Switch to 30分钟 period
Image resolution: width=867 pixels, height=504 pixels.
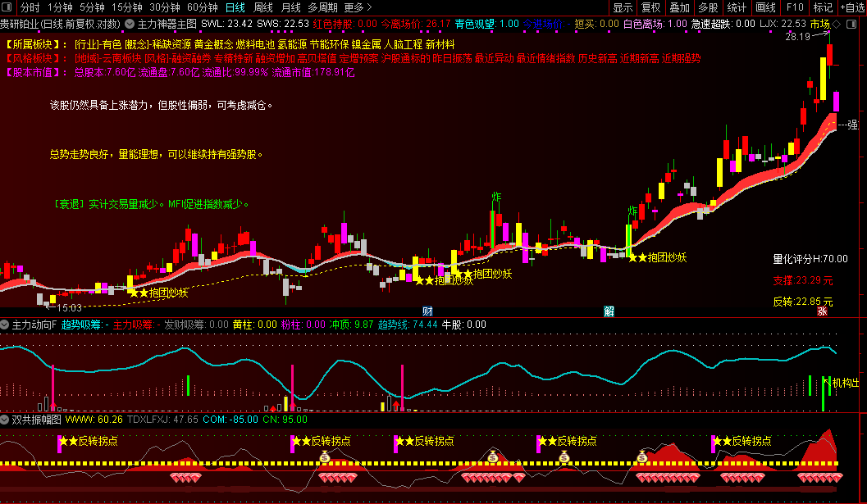[x=165, y=7]
